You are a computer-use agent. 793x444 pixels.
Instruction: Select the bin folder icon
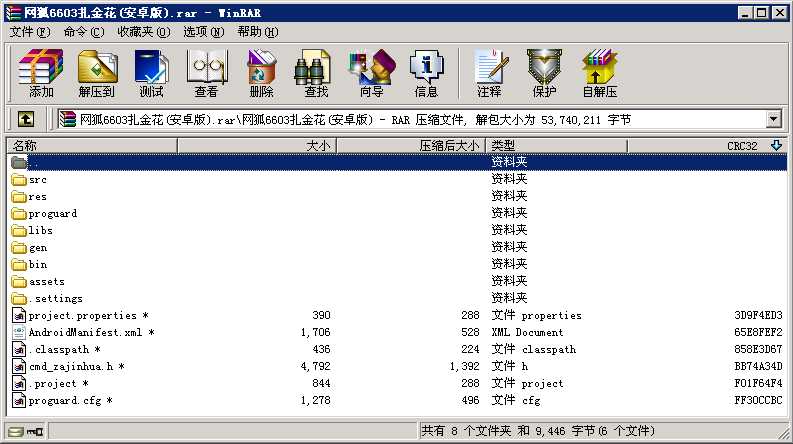pos(19,264)
